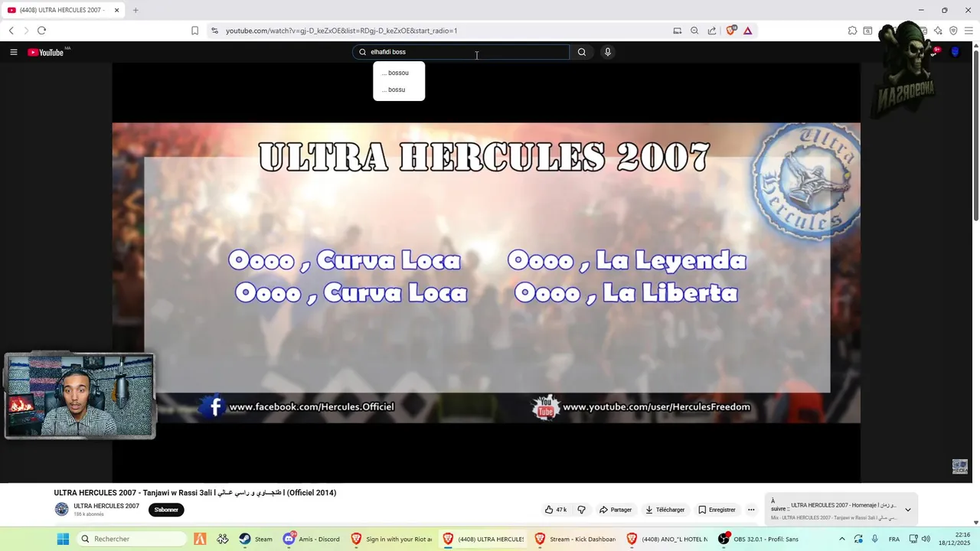This screenshot has height=551, width=980.
Task: Close the ULTRA HERCULES 2007 browser tab
Action: tap(116, 10)
